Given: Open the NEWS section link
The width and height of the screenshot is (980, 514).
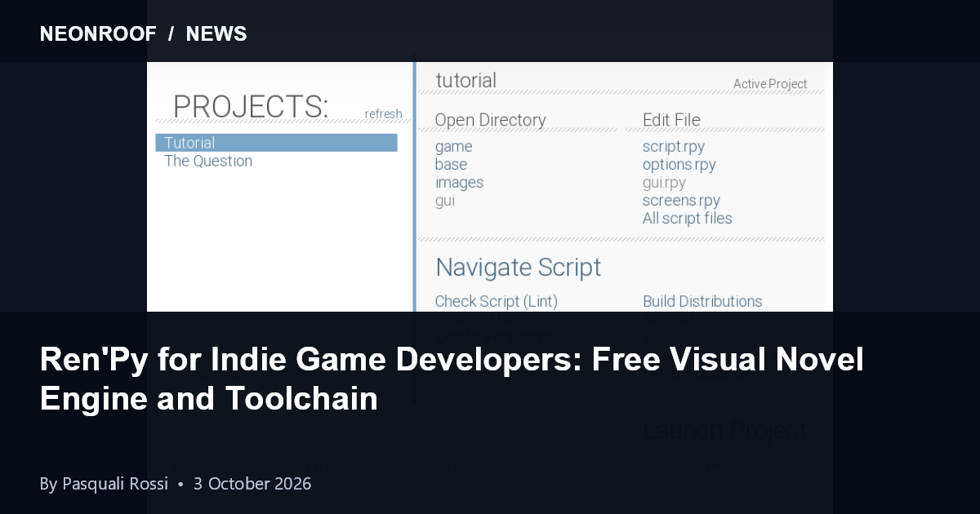Looking at the screenshot, I should 216,33.
